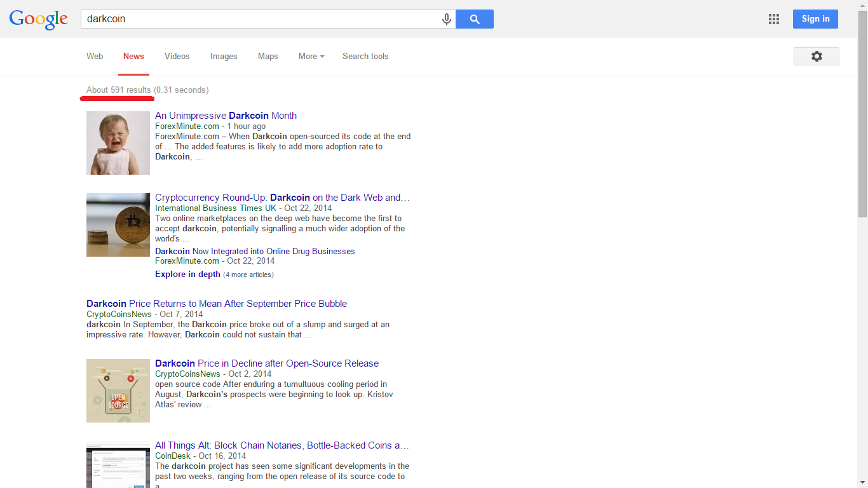
Task: Switch to the Images tab
Action: (224, 57)
